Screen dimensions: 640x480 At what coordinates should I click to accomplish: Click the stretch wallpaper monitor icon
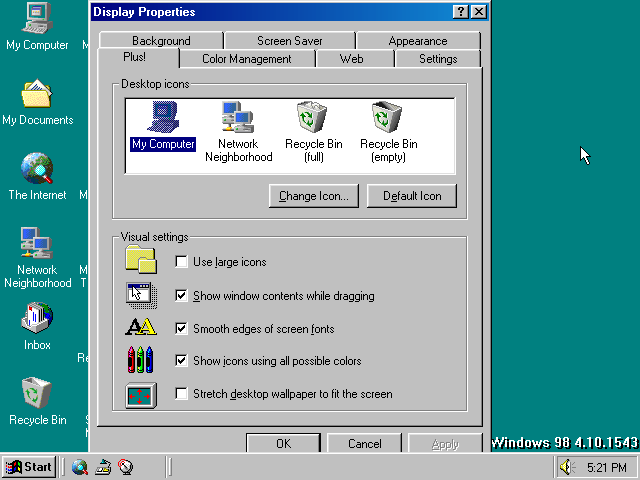click(x=141, y=395)
